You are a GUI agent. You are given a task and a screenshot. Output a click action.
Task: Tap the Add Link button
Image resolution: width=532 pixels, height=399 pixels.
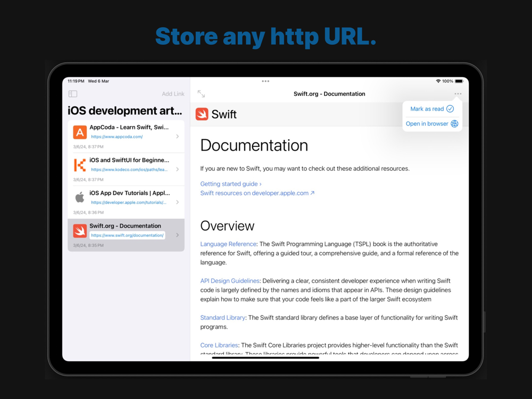[173, 94]
